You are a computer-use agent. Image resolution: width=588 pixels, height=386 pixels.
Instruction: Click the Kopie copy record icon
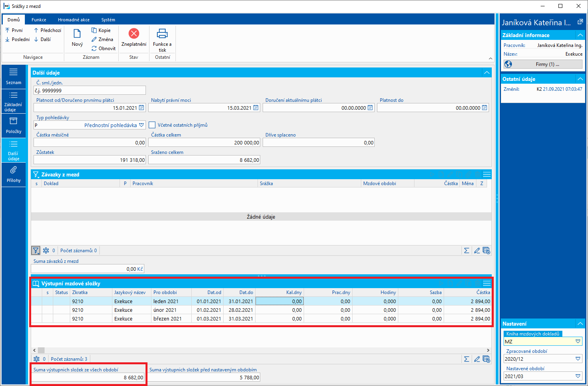pyautogui.click(x=94, y=30)
